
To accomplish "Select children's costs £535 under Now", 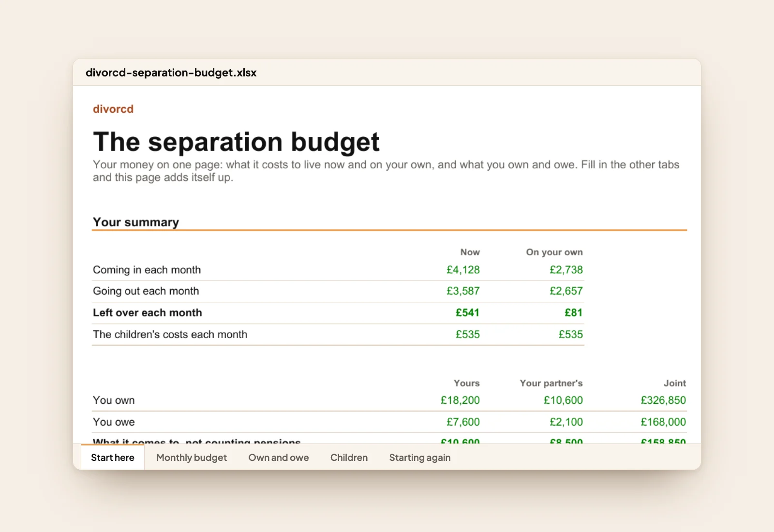I will pyautogui.click(x=468, y=335).
